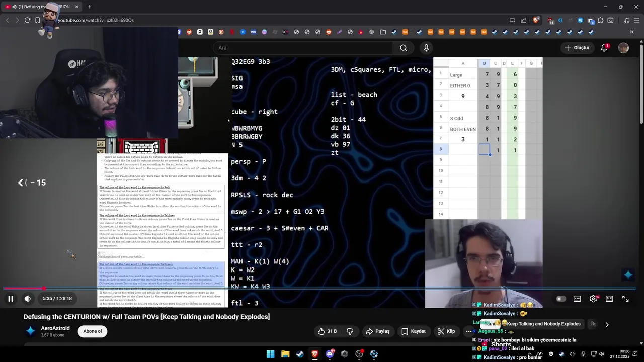Click the YouTube search magnifier button

(404, 48)
